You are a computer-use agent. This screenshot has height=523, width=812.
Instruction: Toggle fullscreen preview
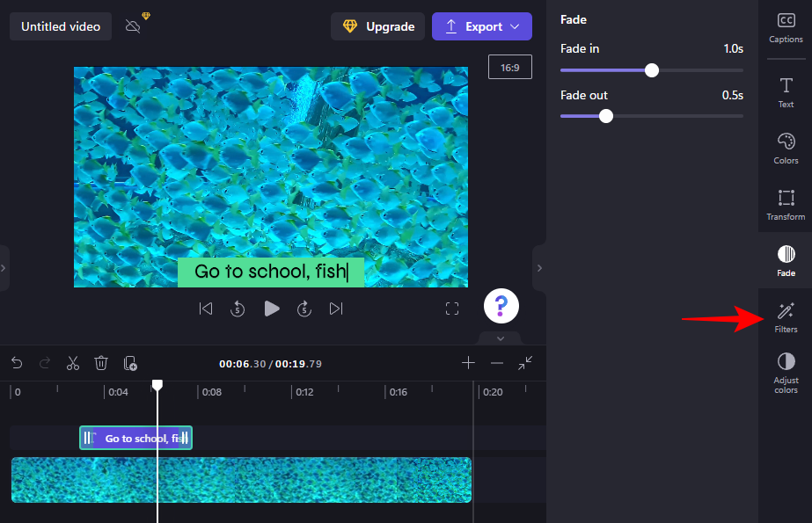pyautogui.click(x=452, y=309)
